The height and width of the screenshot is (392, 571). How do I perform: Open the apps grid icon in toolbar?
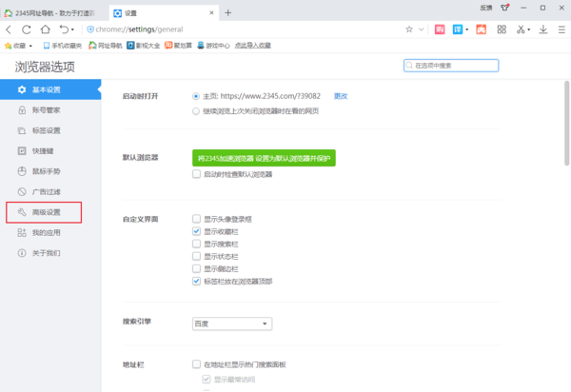502,29
